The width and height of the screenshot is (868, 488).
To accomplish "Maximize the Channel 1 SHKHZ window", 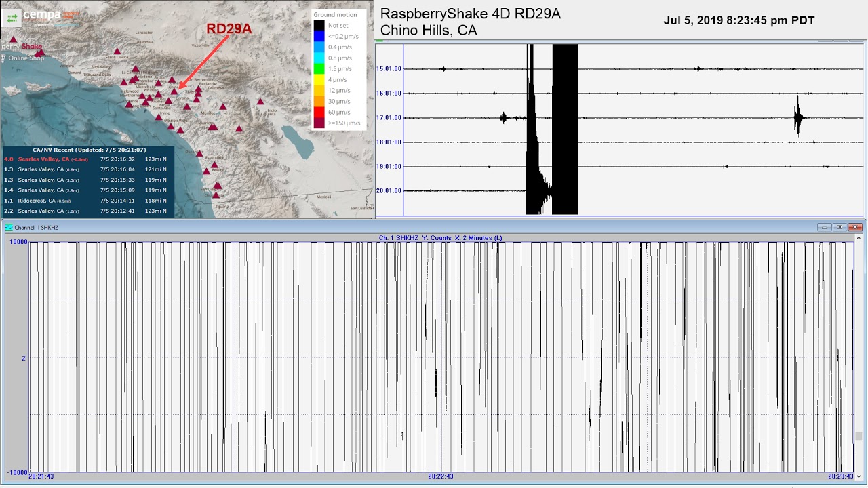I will pos(840,227).
